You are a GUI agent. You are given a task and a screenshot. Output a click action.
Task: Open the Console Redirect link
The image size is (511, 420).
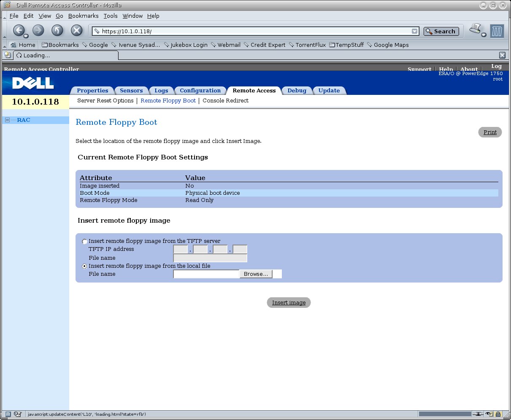pos(225,101)
